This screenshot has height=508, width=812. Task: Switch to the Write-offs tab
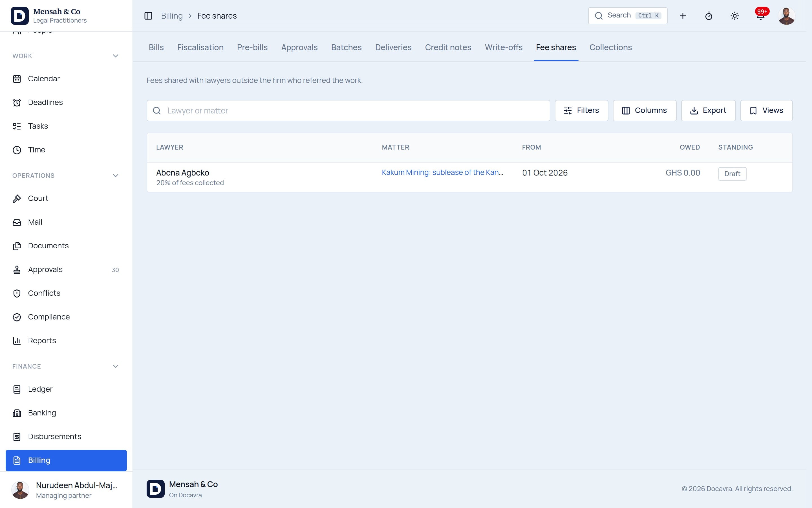coord(503,47)
